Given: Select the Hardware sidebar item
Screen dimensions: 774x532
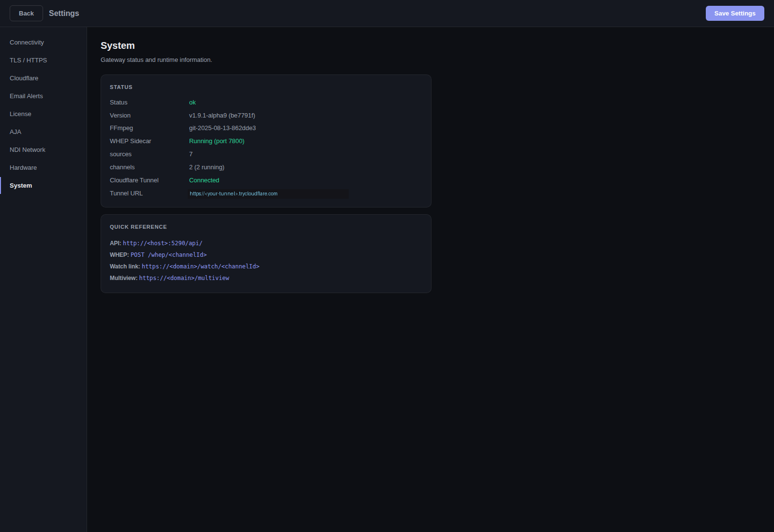Looking at the screenshot, I should (x=44, y=168).
